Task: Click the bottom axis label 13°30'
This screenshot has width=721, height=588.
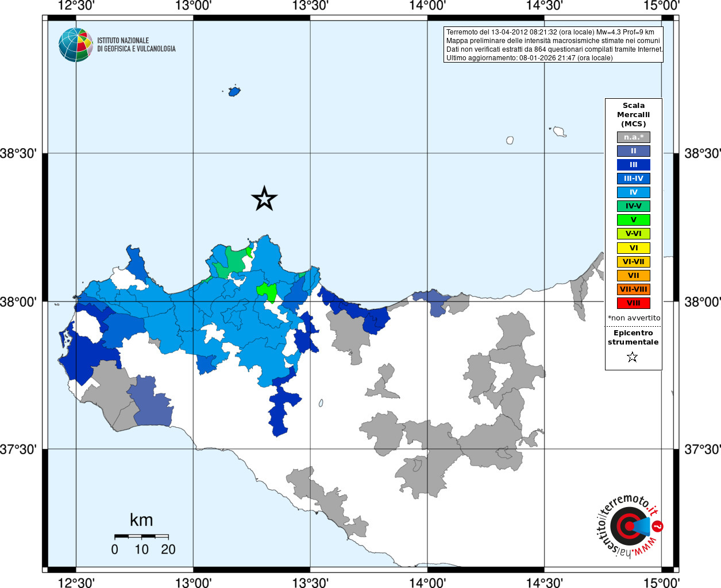Action: (x=310, y=582)
